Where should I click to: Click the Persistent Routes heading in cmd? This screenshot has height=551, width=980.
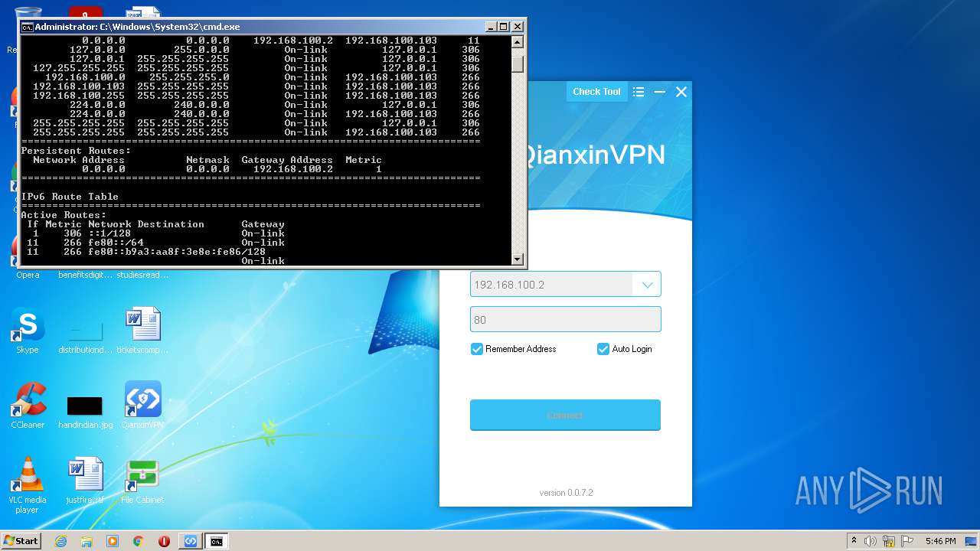(x=76, y=151)
